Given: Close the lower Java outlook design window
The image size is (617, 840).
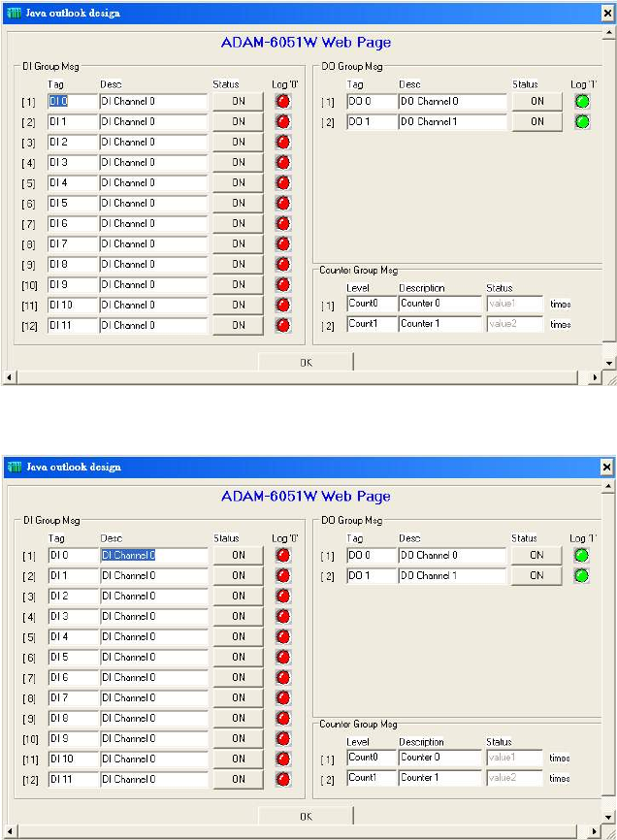Looking at the screenshot, I should click(607, 467).
